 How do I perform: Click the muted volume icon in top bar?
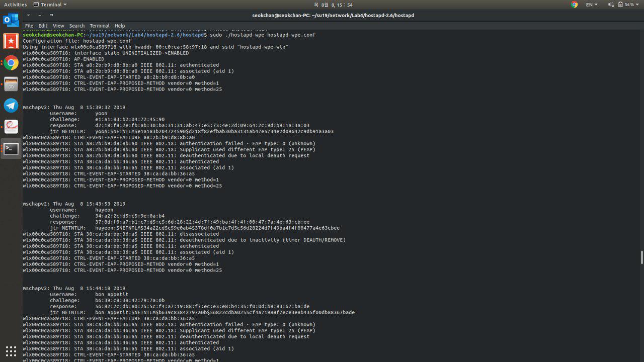(611, 5)
